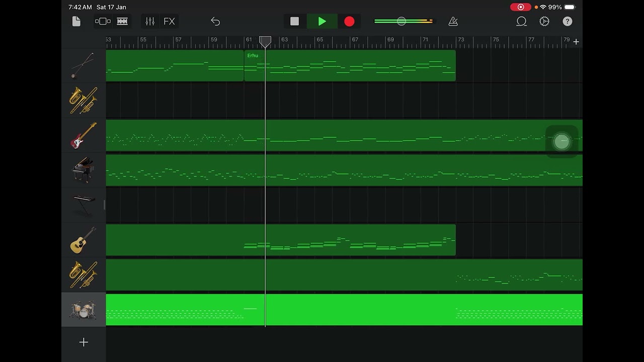644x362 pixels.
Task: Select the acoustic guitar track header
Action: tap(84, 240)
